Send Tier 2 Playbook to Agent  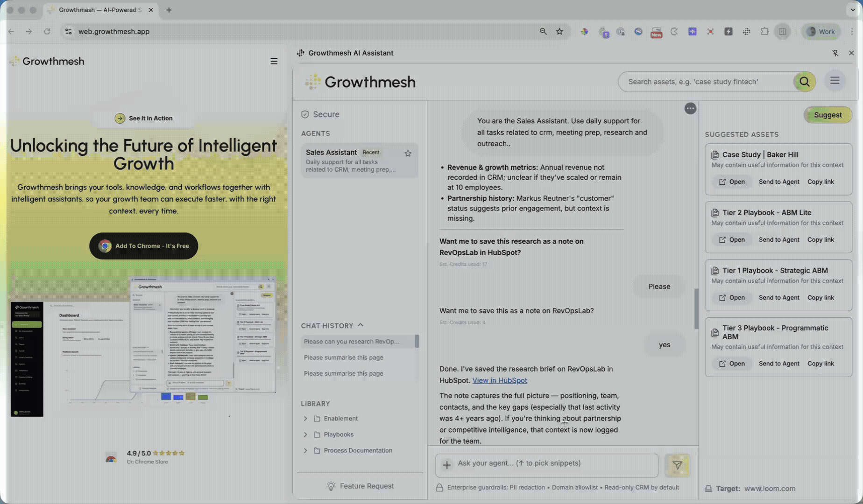pos(779,240)
